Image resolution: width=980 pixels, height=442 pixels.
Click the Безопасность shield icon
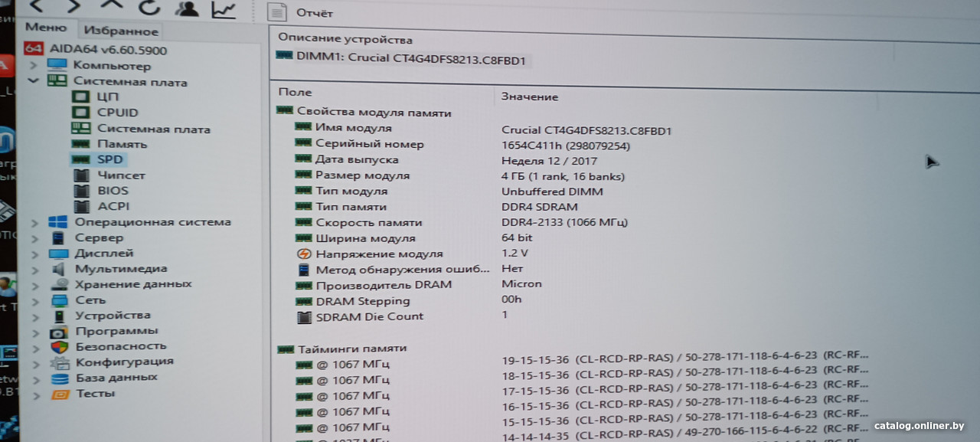tap(60, 346)
